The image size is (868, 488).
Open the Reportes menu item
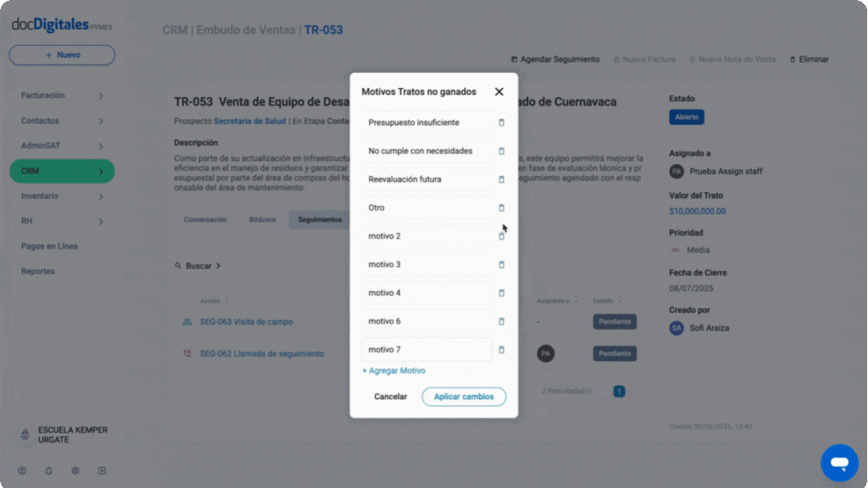tap(37, 271)
